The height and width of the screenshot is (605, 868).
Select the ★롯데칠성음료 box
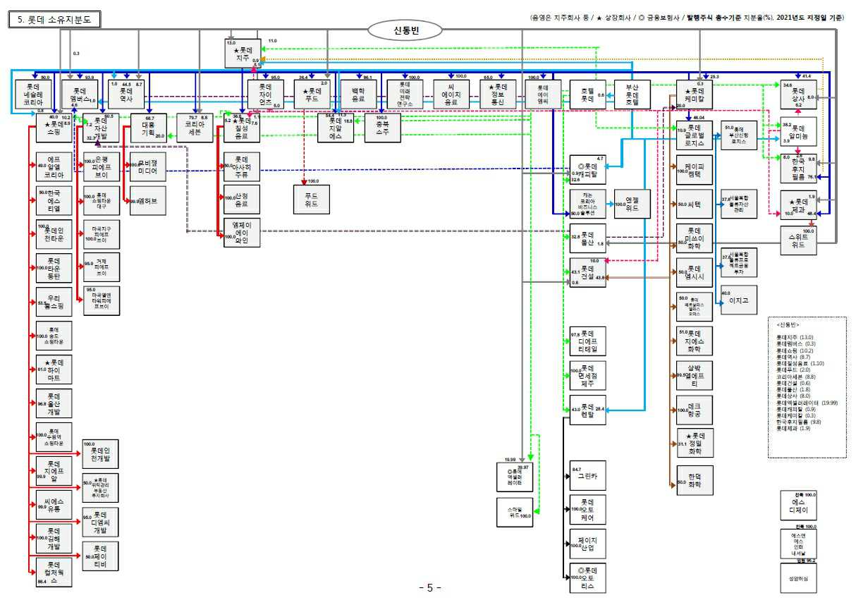(242, 128)
